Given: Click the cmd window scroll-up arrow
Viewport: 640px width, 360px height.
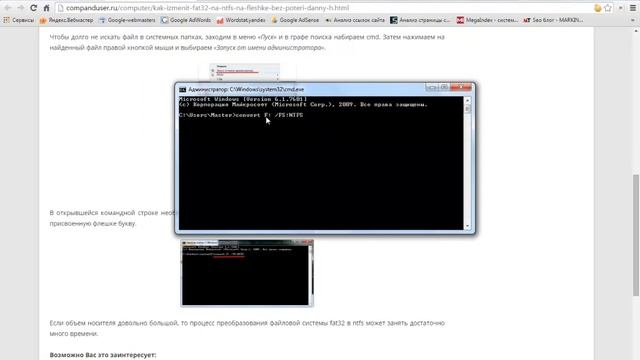Looking at the screenshot, I should (x=467, y=100).
